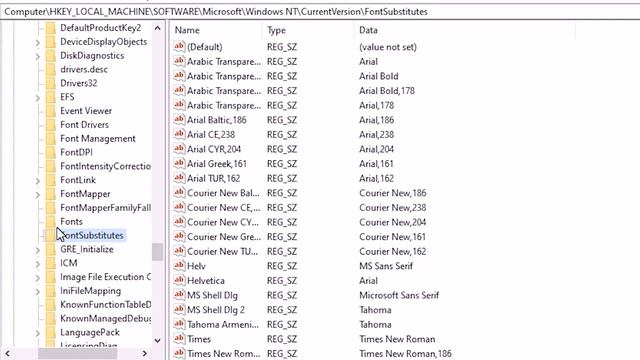Click the Drivers32 folder icon
The image size is (640, 360).
(x=51, y=83)
